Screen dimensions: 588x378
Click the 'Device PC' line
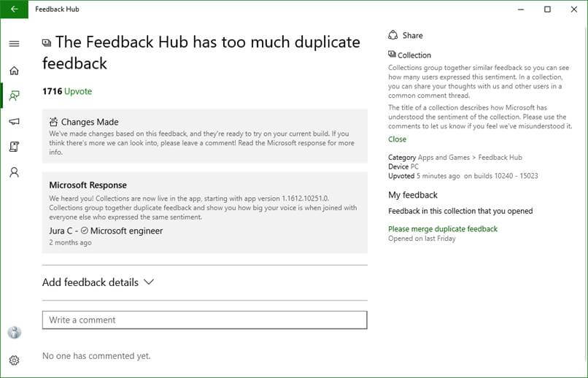pyautogui.click(x=403, y=166)
